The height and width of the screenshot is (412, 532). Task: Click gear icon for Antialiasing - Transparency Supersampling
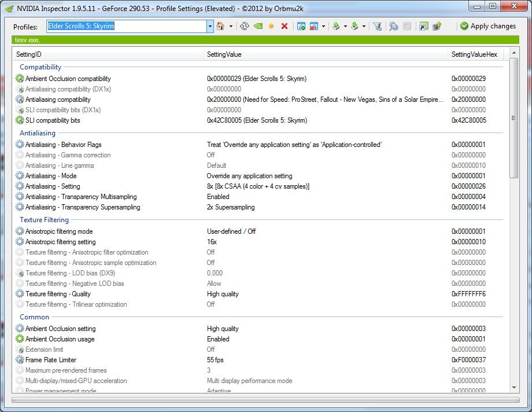pyautogui.click(x=20, y=207)
